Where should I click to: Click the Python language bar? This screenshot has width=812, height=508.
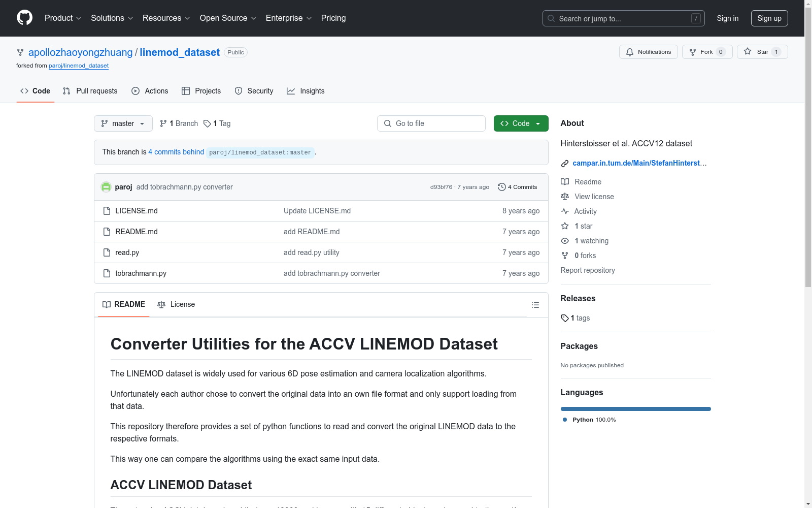pyautogui.click(x=635, y=408)
